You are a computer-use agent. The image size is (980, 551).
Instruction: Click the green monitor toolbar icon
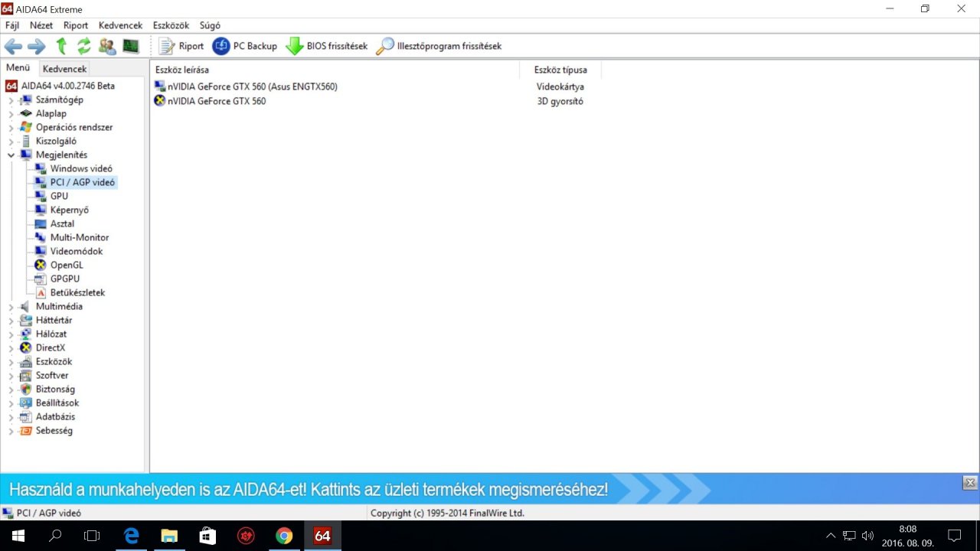coord(131,46)
